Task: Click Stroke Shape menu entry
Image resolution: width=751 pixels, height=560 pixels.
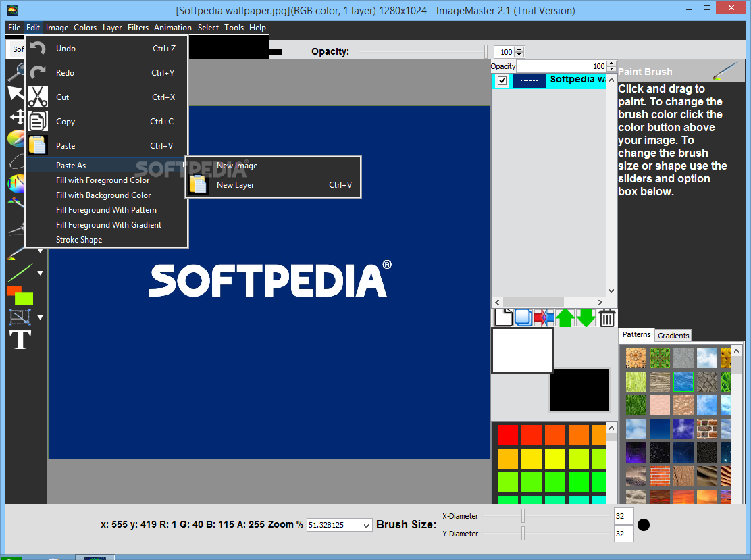Action: (x=106, y=240)
